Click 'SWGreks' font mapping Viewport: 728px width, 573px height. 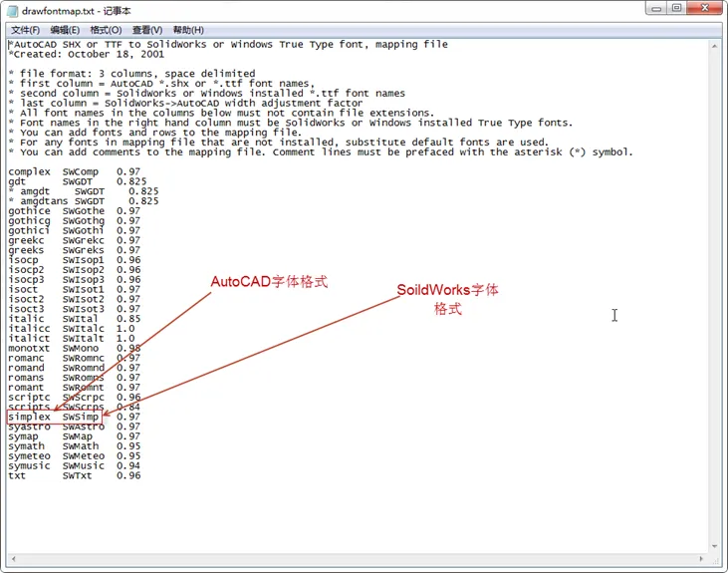(84, 250)
